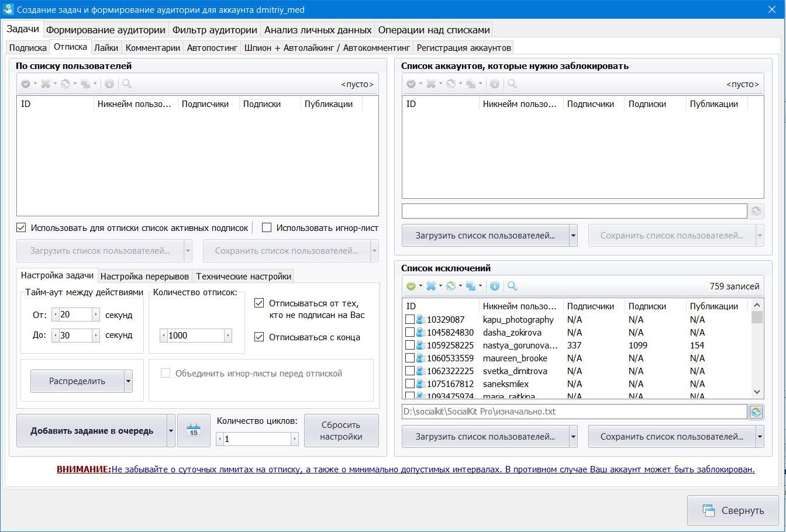
Task: Click the grey delete cross in block list toolbar
Action: point(431,84)
